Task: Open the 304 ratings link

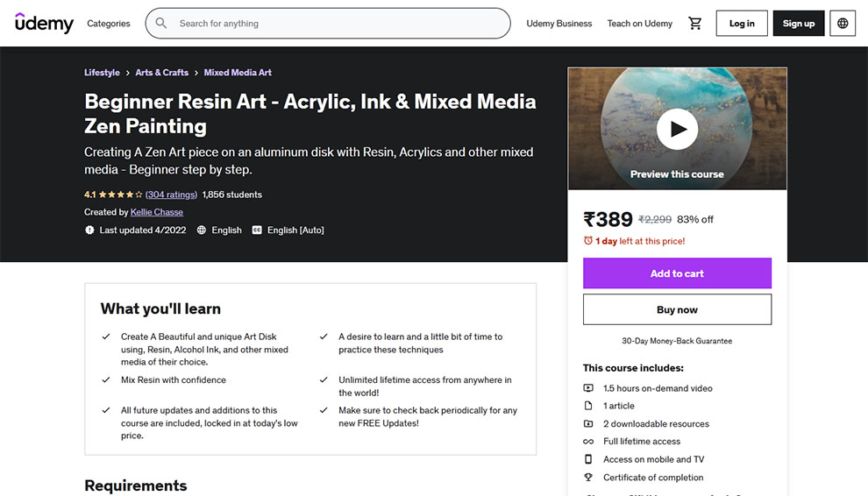Action: 171,195
